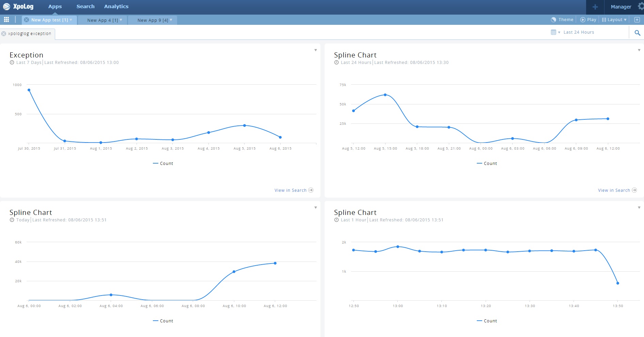This screenshot has height=337, width=644.
Task: Click the plus icon beside Manager
Action: click(x=595, y=7)
